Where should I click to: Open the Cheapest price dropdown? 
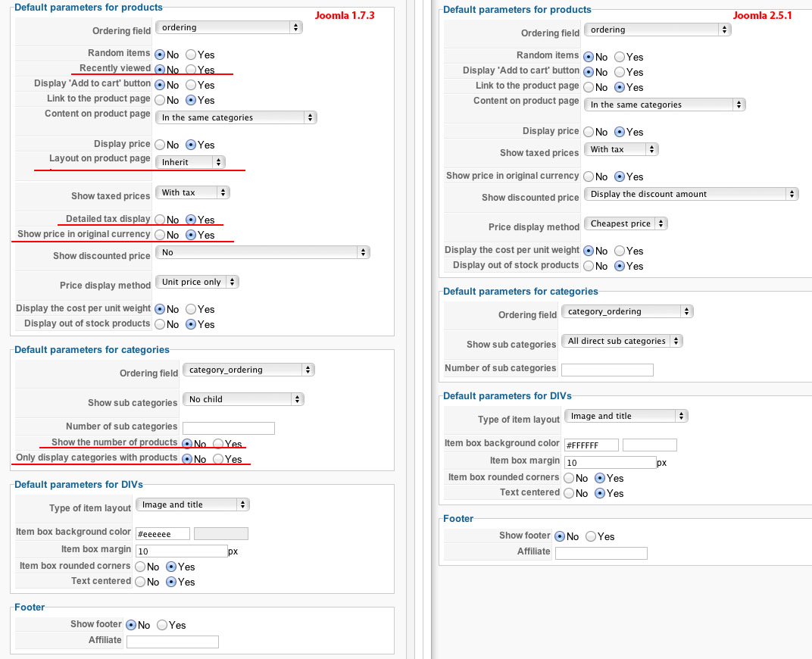626,223
